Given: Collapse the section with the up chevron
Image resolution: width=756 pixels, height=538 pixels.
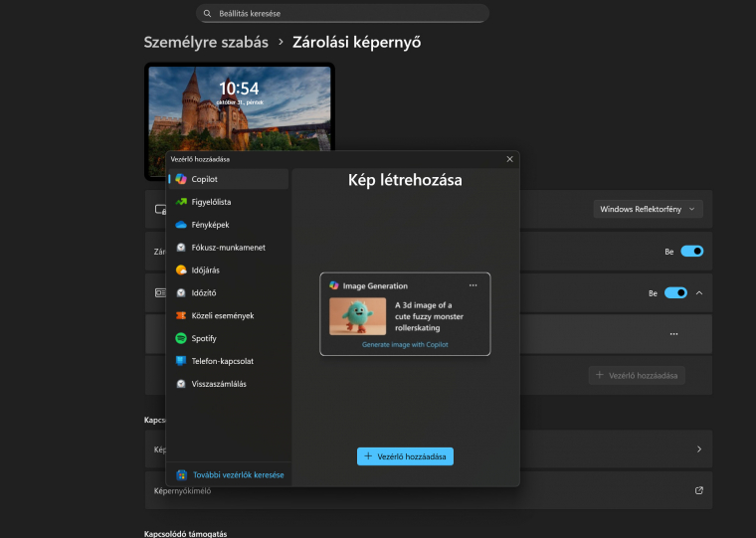Looking at the screenshot, I should tap(698, 293).
